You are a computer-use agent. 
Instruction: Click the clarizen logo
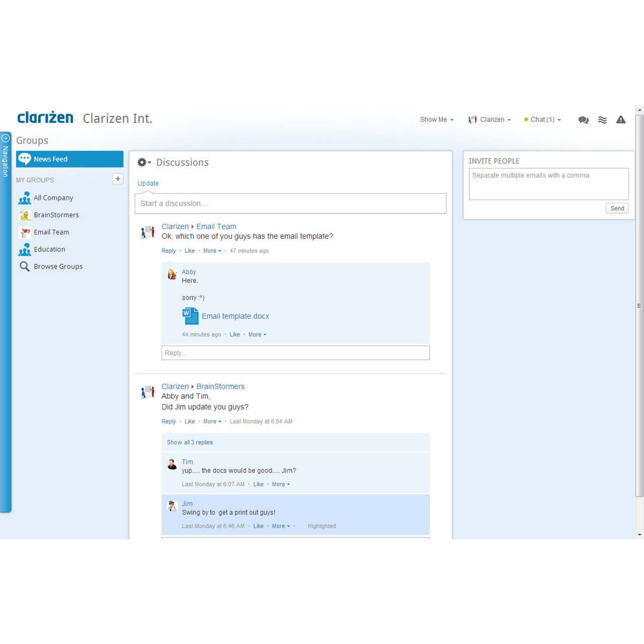pyautogui.click(x=45, y=117)
